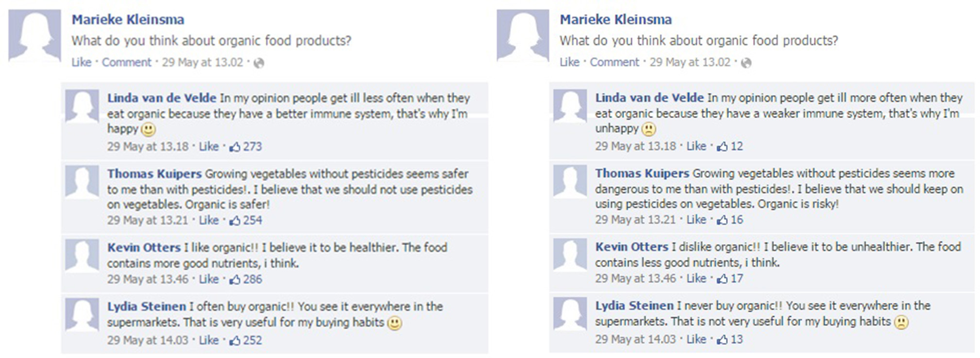This screenshot has height=358, width=980.
Task: Click the globe privacy icon on the second post
Action: pos(746,63)
